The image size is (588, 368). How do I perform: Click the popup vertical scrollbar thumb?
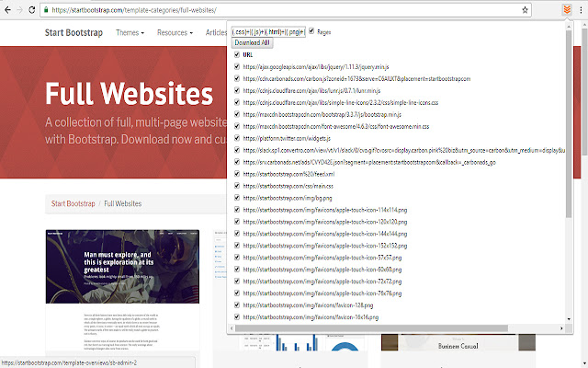point(569,124)
